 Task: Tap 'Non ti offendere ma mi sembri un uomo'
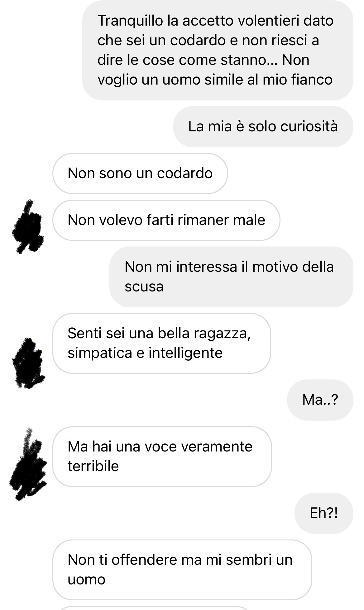182,570
